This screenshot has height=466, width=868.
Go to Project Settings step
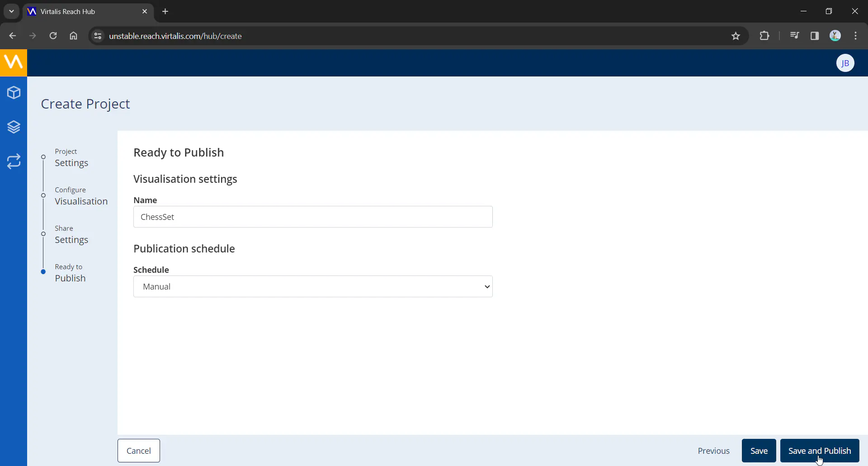(71, 157)
